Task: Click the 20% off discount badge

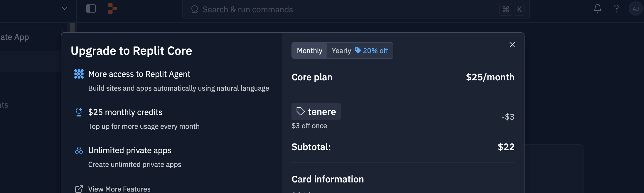Action: (371, 50)
